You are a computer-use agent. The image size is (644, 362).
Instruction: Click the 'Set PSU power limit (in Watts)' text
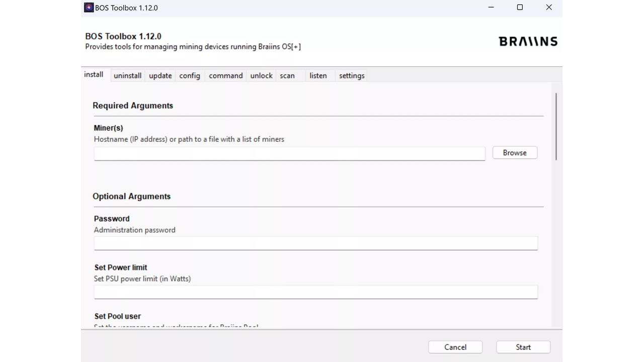click(x=142, y=279)
